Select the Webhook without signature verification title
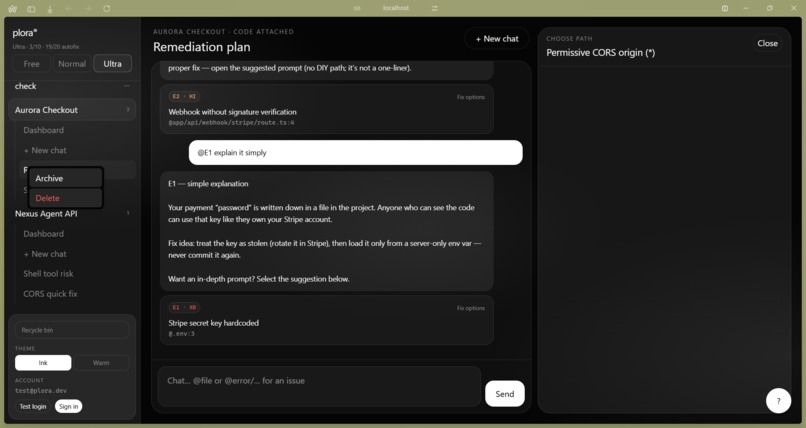Image resolution: width=806 pixels, height=428 pixels. coord(232,112)
